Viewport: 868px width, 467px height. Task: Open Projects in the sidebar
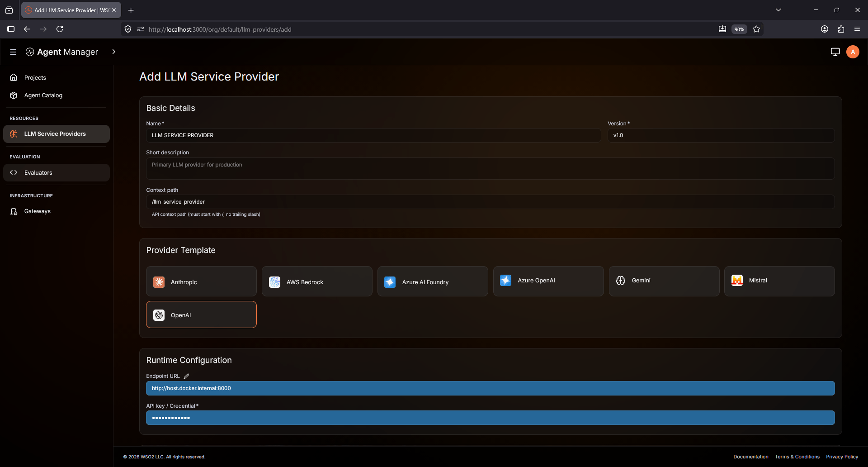57,78
